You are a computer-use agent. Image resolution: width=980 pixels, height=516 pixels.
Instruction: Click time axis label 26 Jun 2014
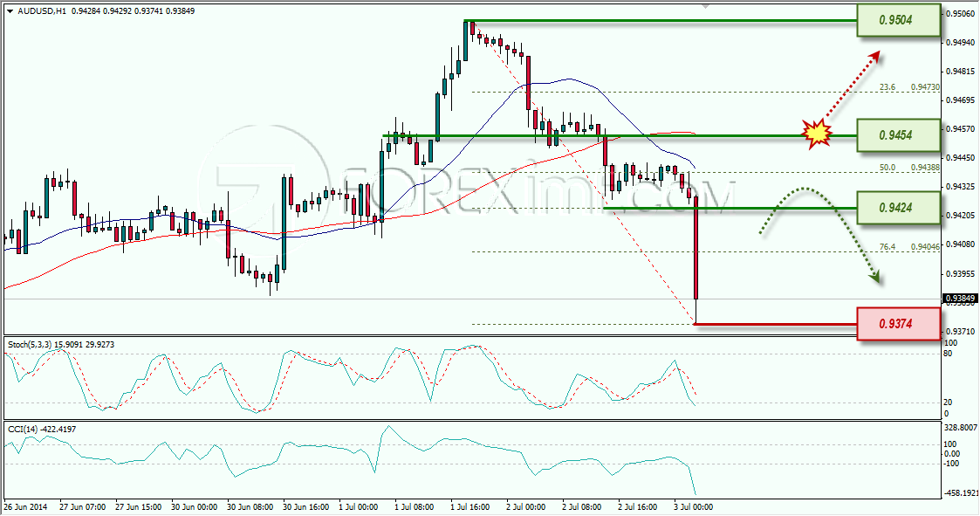coord(25,506)
